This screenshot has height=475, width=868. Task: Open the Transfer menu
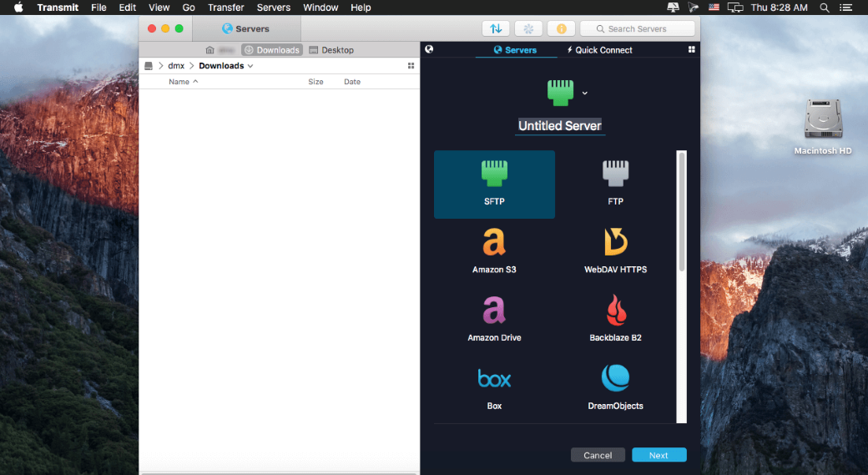226,8
